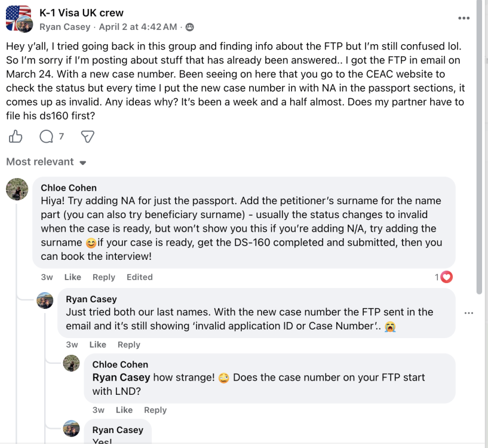Click Ryan Casey's avatar on his reply
This screenshot has width=488, height=448.
coord(45,301)
